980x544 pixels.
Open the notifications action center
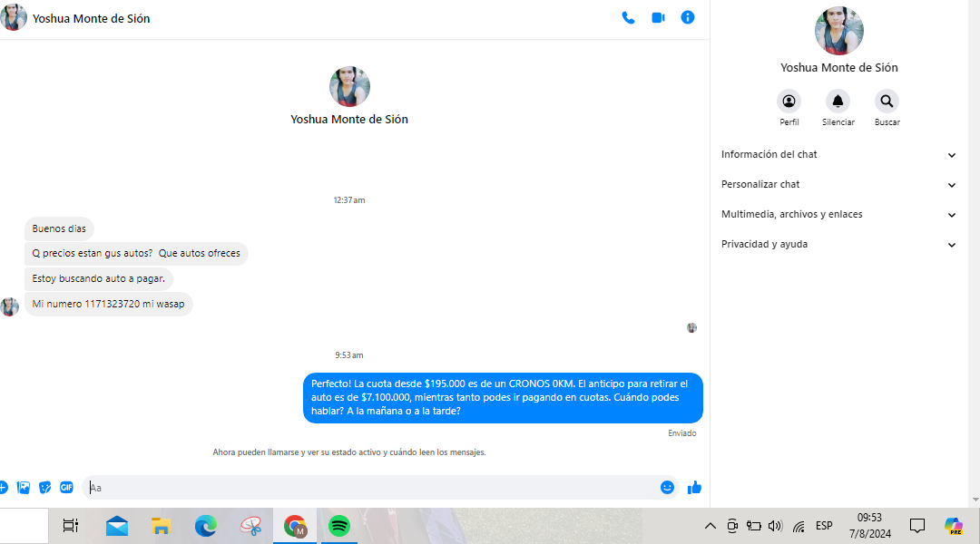(x=916, y=526)
